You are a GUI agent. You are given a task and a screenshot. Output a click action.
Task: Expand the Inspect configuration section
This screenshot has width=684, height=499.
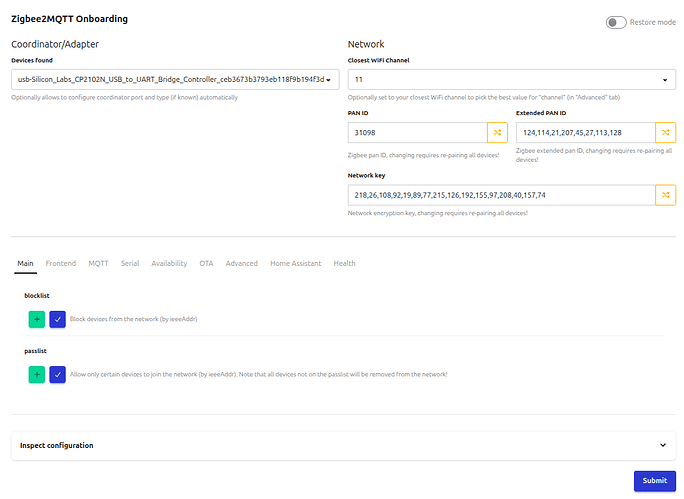[343, 445]
